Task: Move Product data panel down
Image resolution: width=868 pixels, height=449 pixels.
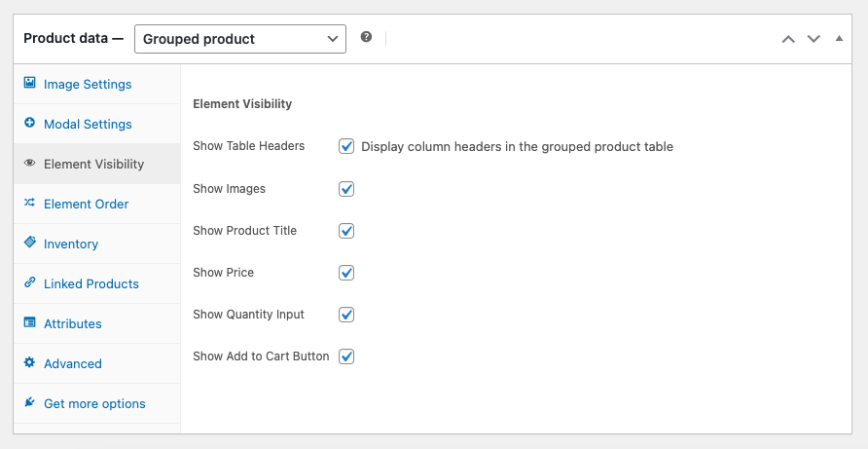Action: 814,39
